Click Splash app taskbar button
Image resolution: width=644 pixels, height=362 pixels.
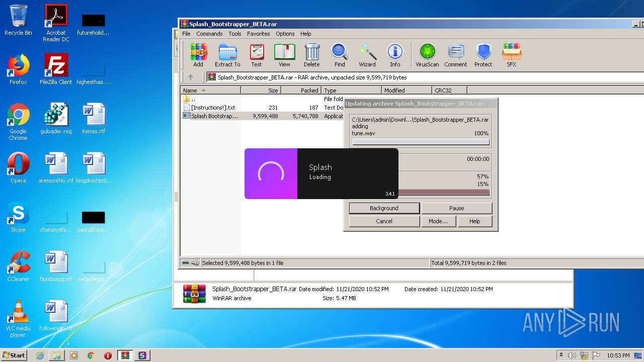[142, 355]
